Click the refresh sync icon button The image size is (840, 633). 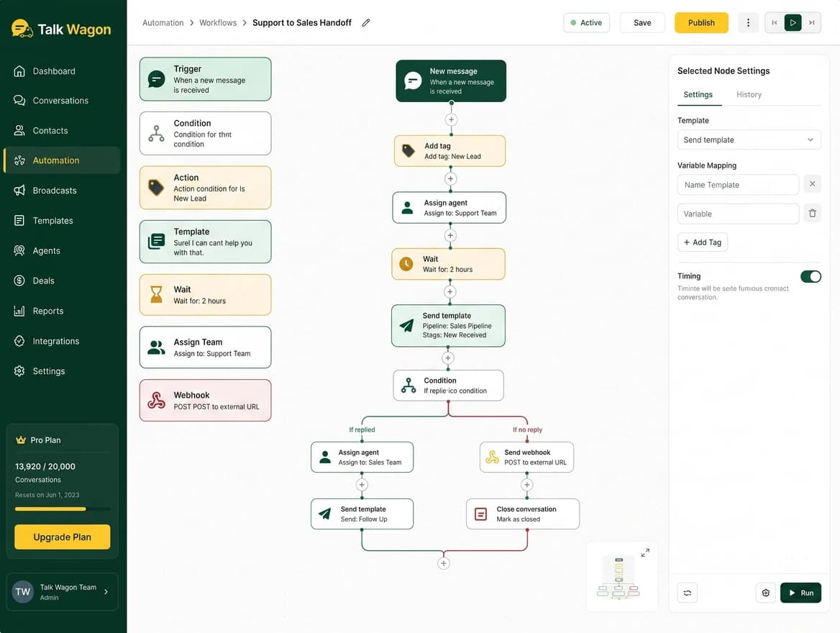point(688,593)
